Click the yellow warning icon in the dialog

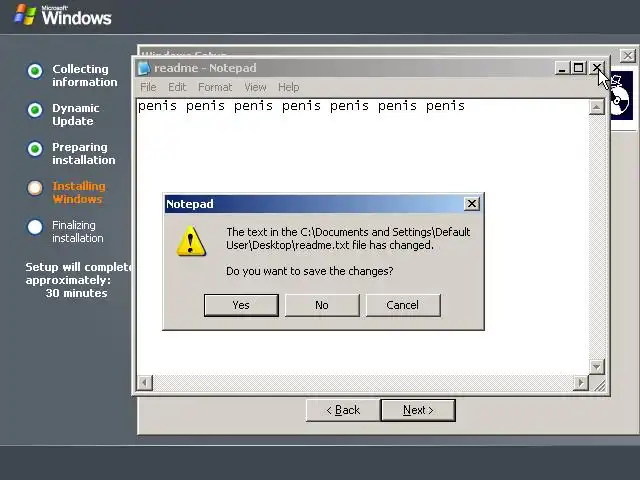[191, 241]
